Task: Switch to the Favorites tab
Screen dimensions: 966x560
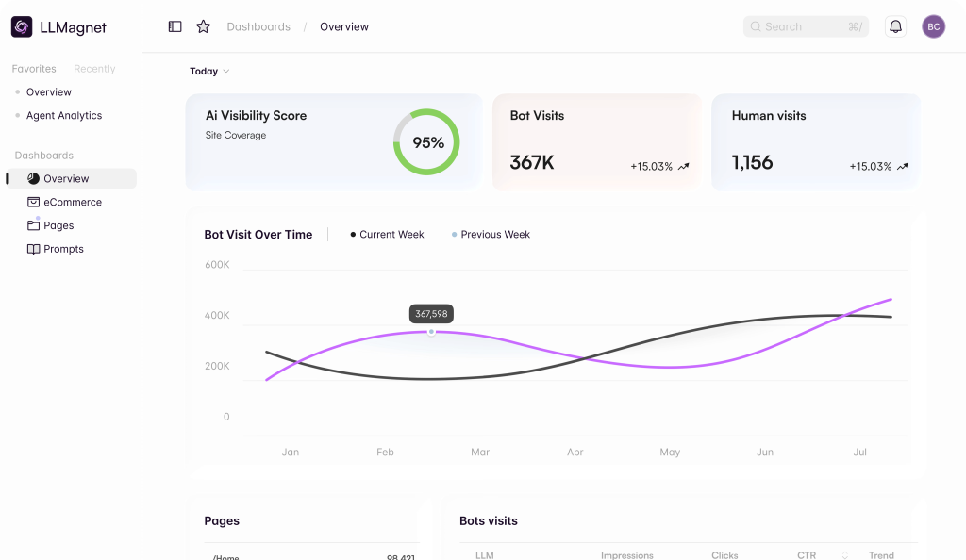Action: click(34, 69)
